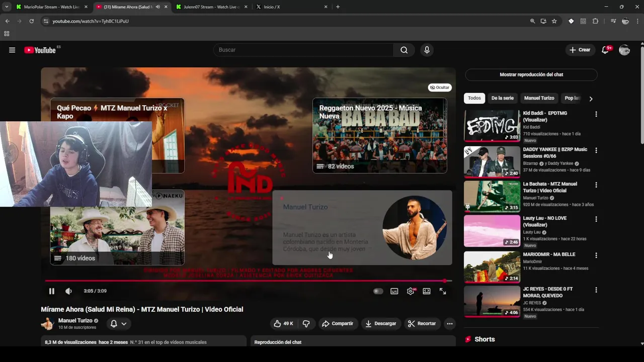This screenshot has width=644, height=362.
Task: Enter full screen mode
Action: (x=443, y=291)
